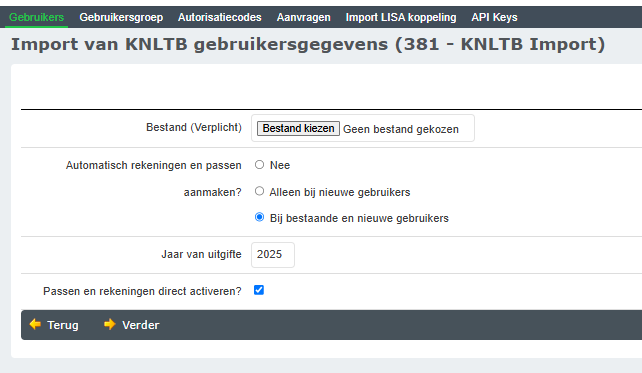Open Import LISA koppeling tab

(x=401, y=17)
